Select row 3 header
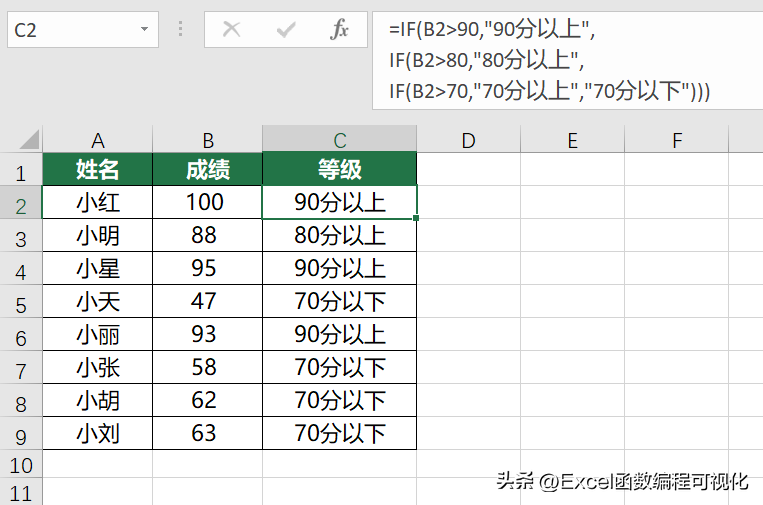The width and height of the screenshot is (763, 505). click(x=21, y=235)
